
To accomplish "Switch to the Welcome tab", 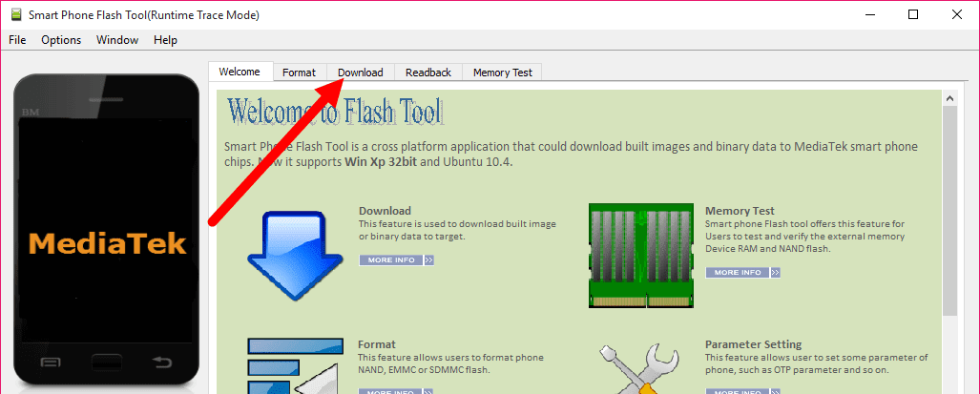I will [240, 72].
